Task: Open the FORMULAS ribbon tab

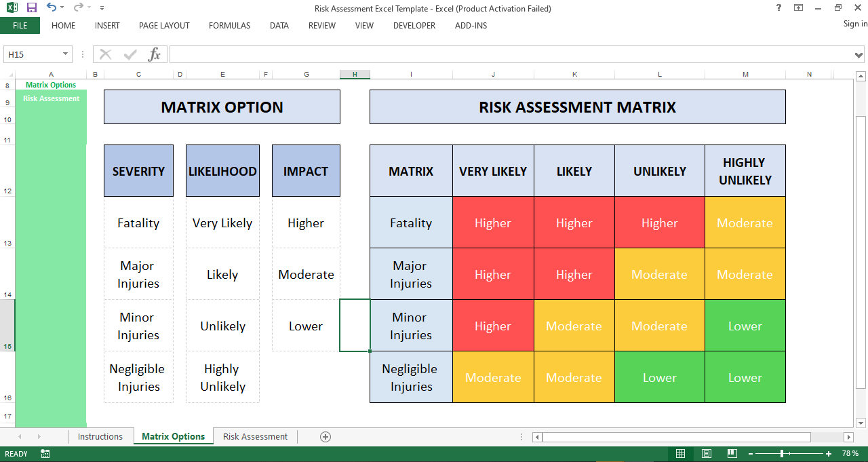Action: coord(229,26)
